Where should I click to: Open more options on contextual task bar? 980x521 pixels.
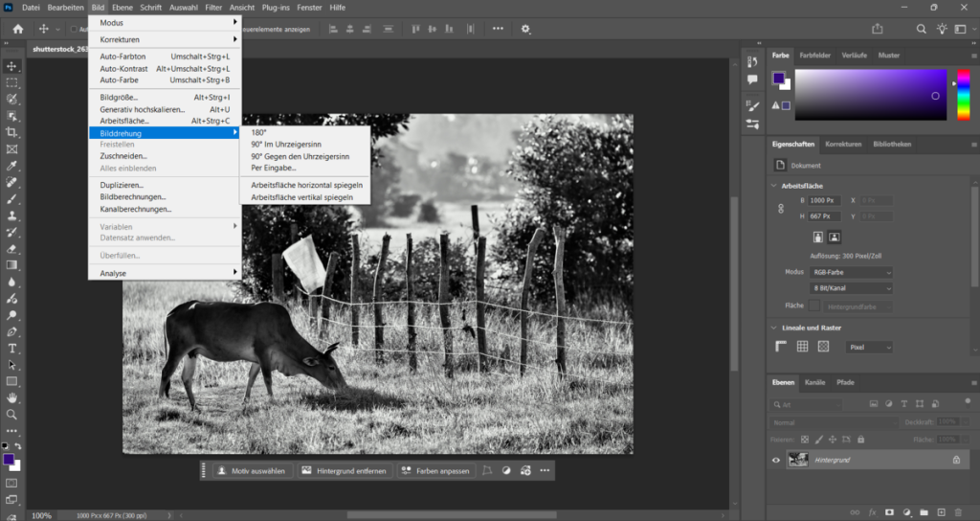545,470
